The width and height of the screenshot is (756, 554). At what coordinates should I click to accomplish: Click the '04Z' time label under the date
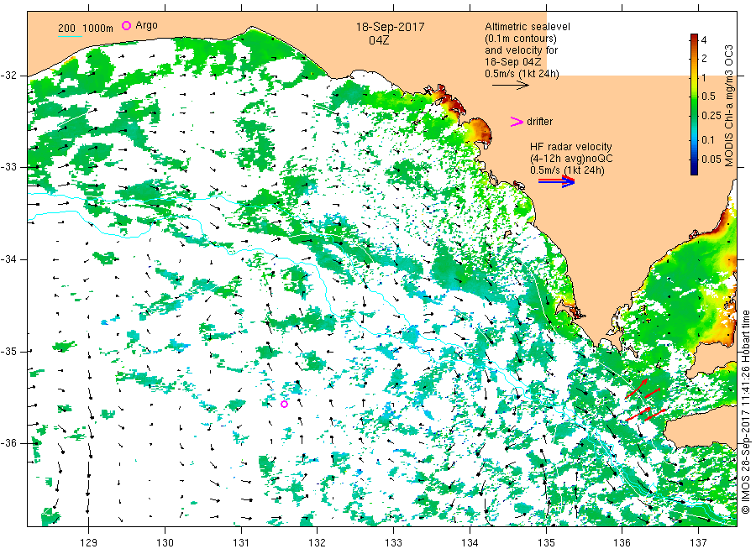(379, 40)
